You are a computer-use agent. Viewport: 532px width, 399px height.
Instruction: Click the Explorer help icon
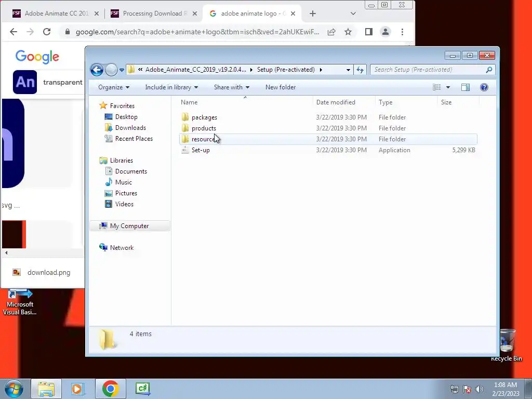tap(484, 87)
